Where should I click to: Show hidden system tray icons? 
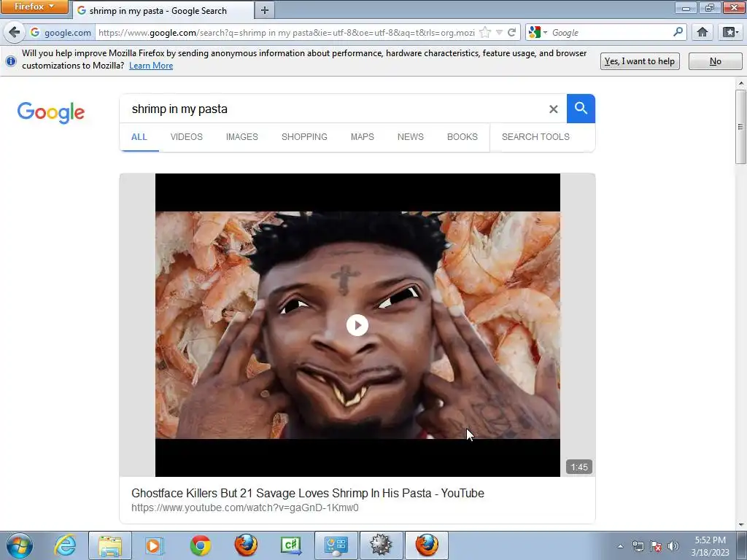620,546
